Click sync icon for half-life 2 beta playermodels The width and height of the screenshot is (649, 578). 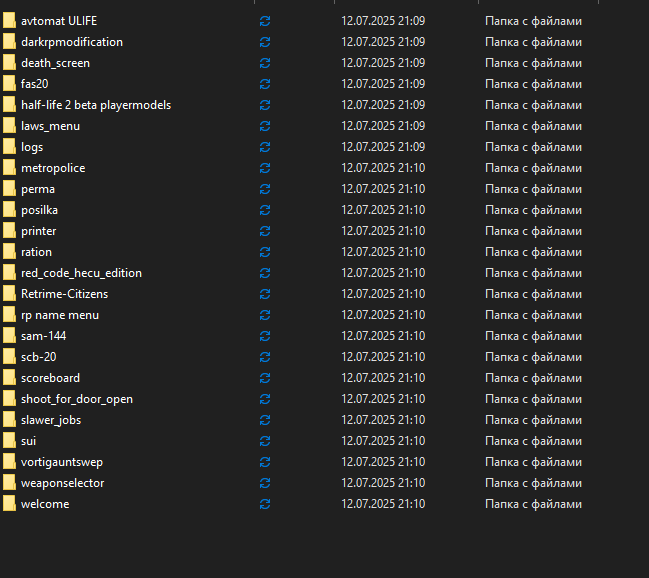click(x=265, y=105)
